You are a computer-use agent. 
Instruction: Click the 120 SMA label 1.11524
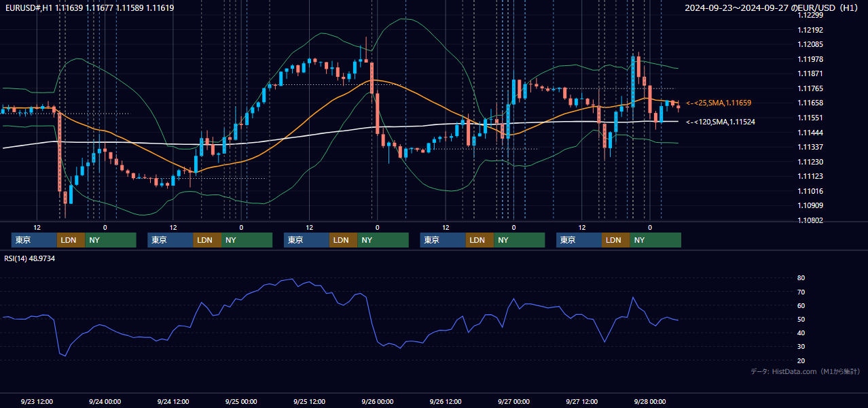pyautogui.click(x=721, y=122)
